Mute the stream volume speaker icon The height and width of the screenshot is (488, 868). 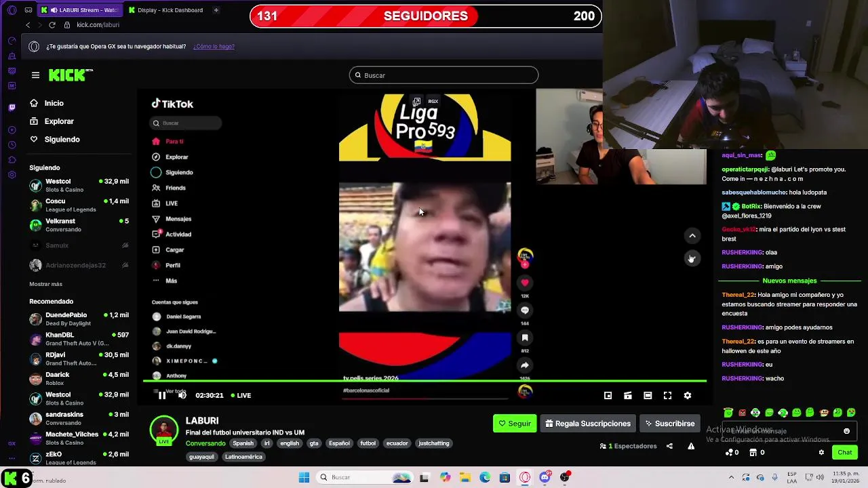pyautogui.click(x=182, y=395)
